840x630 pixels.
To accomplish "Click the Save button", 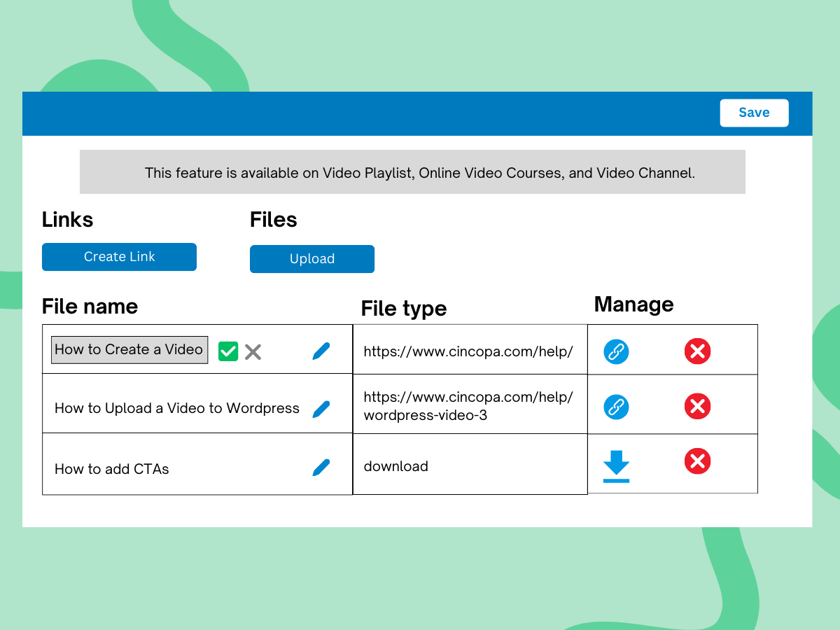I will [x=754, y=113].
